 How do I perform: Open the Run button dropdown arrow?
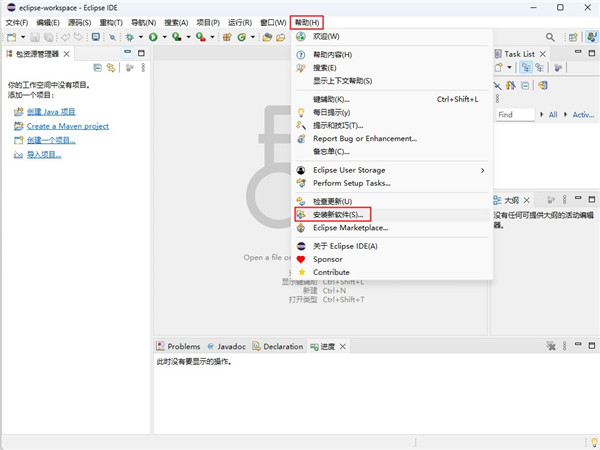coord(164,37)
